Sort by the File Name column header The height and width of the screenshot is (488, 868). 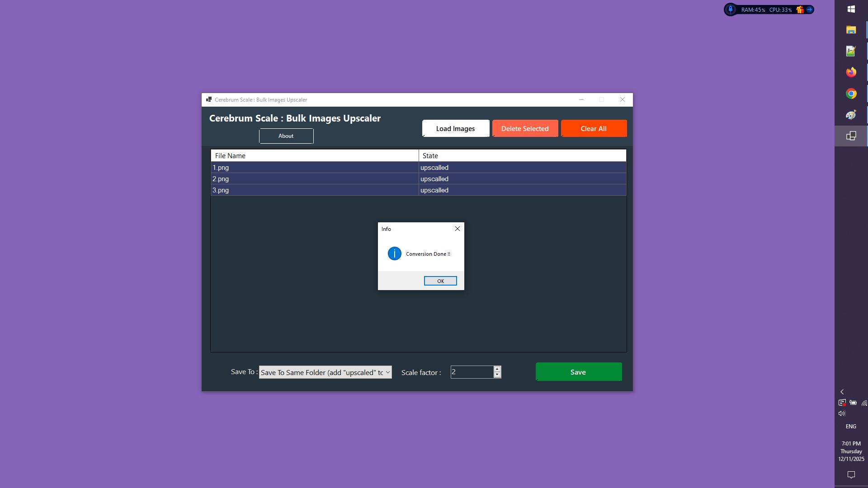[x=314, y=155]
